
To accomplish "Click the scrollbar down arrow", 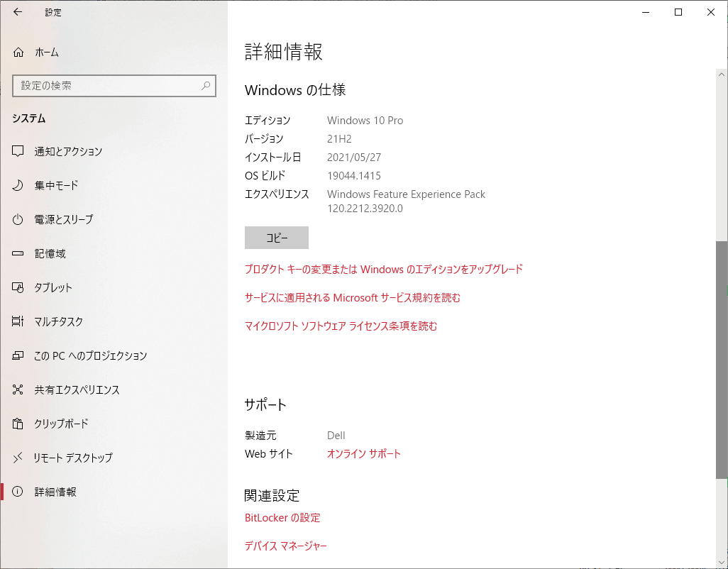I will [722, 562].
